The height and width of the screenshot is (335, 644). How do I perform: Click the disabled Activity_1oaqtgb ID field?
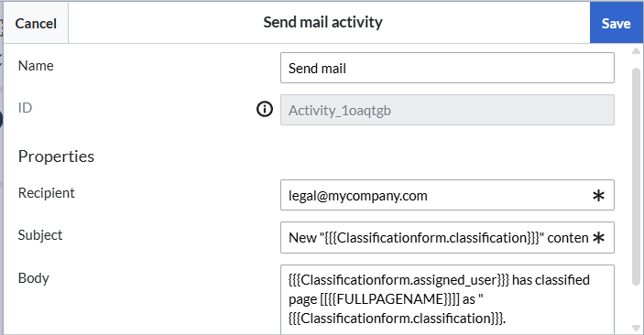tap(447, 110)
